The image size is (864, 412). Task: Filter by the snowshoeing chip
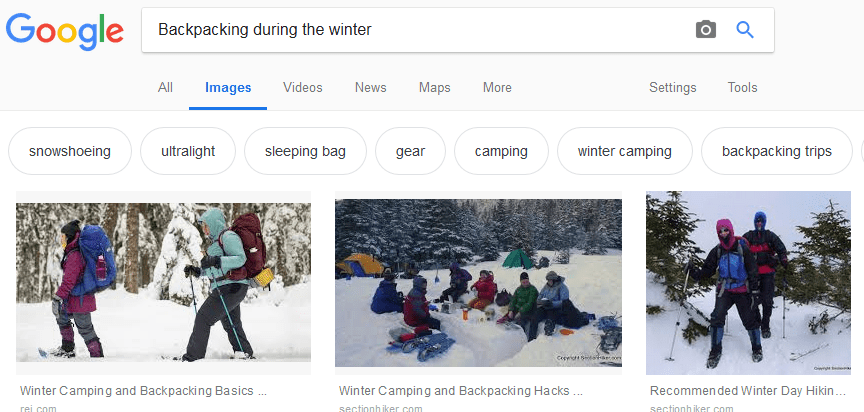click(x=69, y=152)
